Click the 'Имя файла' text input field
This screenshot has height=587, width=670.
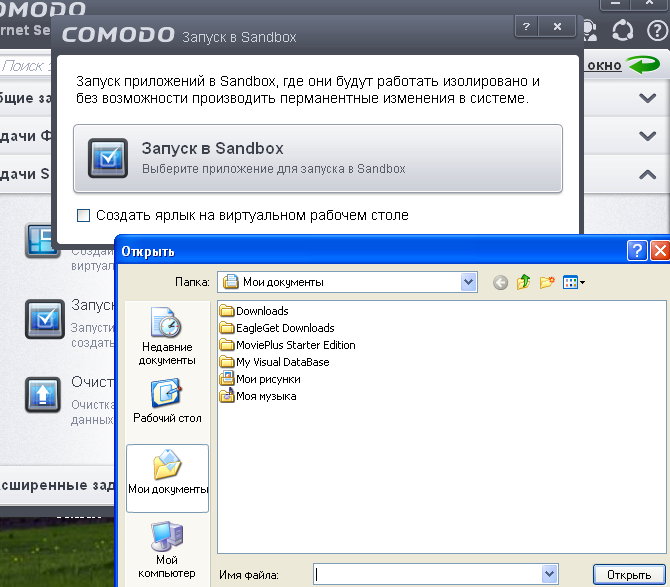tap(428, 575)
